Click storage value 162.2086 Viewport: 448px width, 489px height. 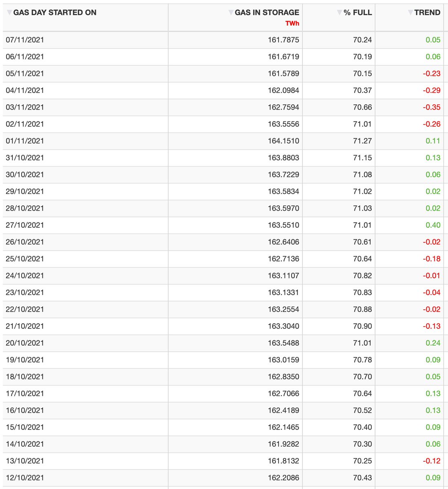(283, 478)
